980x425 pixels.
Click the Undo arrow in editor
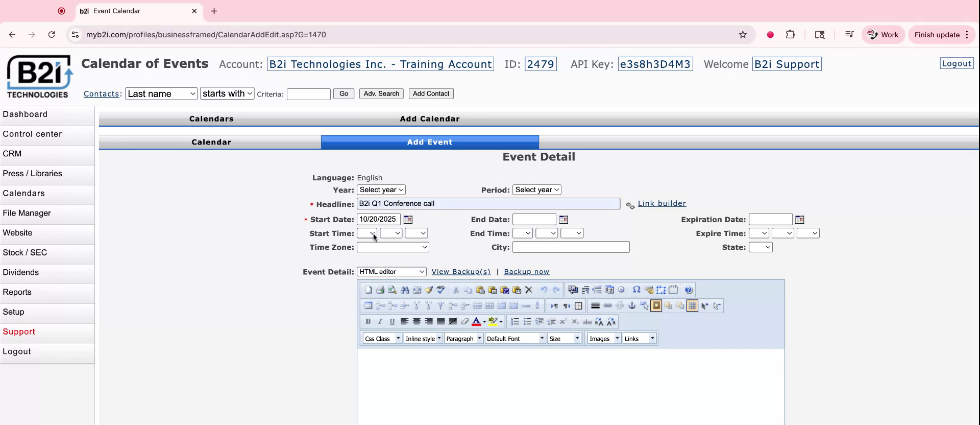(x=544, y=290)
